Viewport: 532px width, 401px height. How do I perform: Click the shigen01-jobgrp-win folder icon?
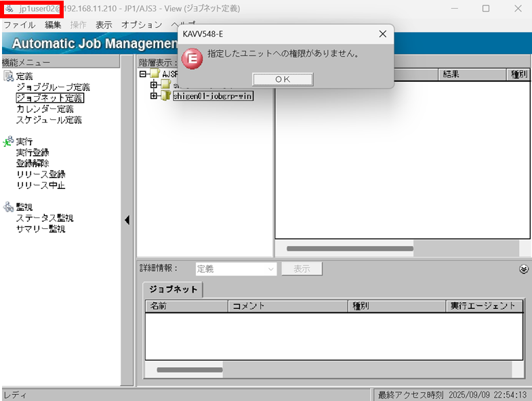point(165,96)
